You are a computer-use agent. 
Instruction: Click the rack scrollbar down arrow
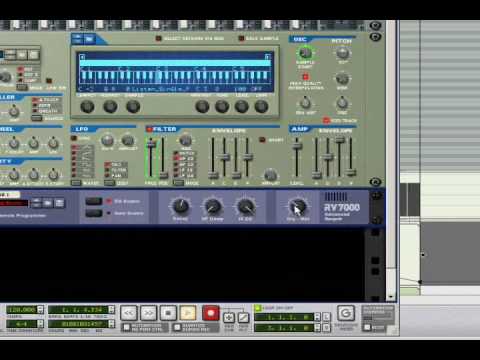click(x=391, y=296)
